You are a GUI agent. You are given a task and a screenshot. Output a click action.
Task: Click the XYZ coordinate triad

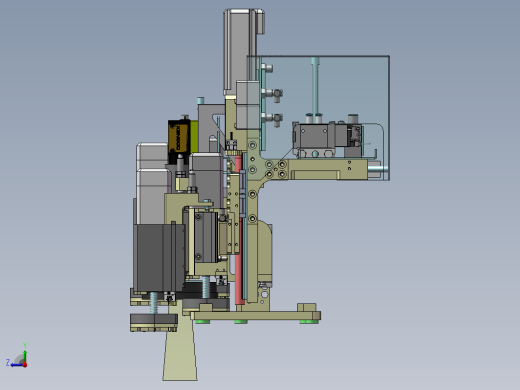(17, 356)
